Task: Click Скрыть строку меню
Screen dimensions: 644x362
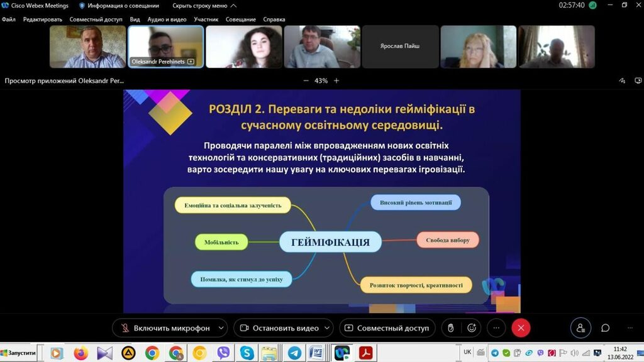Action: point(199,6)
